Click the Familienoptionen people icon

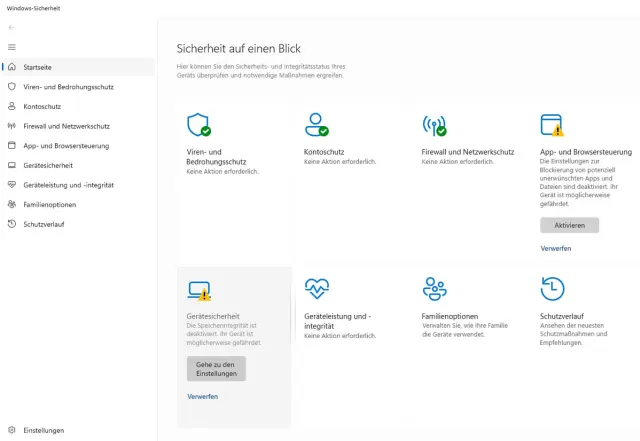[x=434, y=289]
